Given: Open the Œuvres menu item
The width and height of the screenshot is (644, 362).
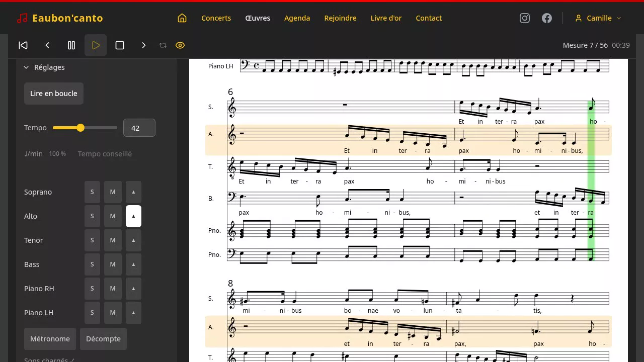Looking at the screenshot, I should coord(258,18).
